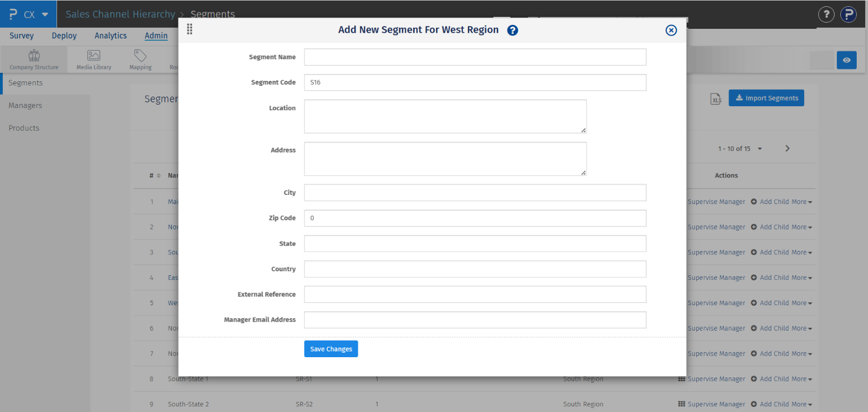Screen dimensions: 868x412
Task: Click the help icon beside the dialog title
Action: [513, 30]
